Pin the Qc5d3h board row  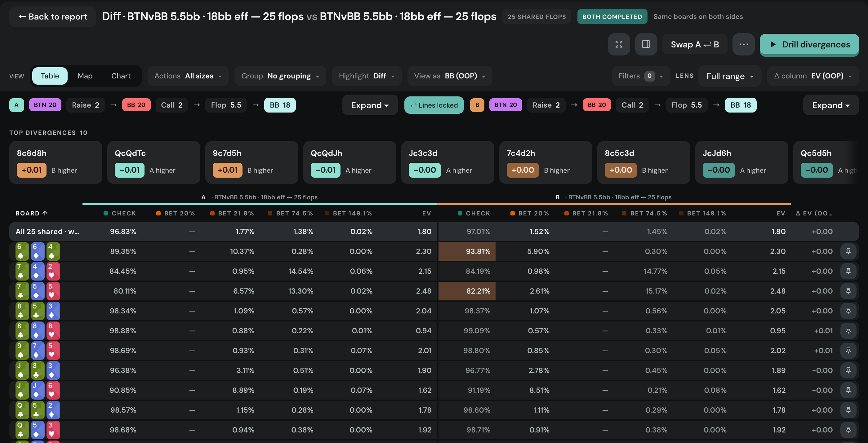[x=848, y=430]
